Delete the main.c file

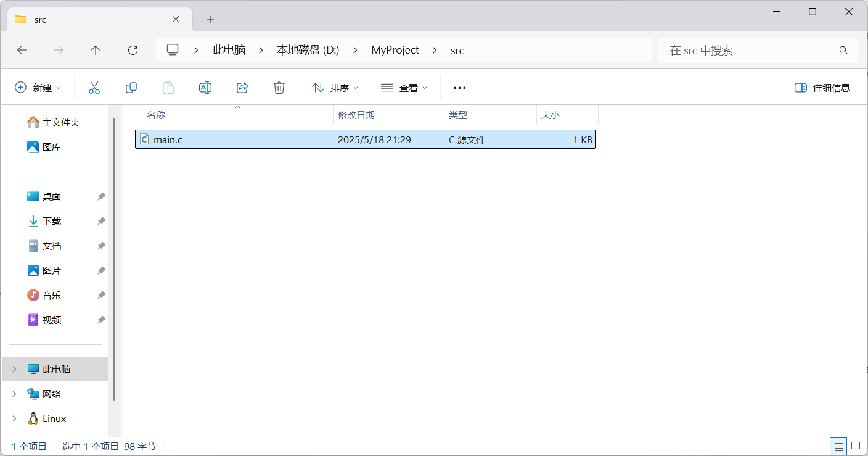pos(279,87)
